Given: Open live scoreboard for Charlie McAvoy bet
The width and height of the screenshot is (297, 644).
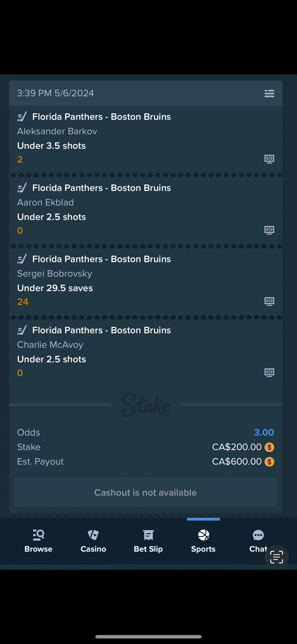Looking at the screenshot, I should point(269,372).
